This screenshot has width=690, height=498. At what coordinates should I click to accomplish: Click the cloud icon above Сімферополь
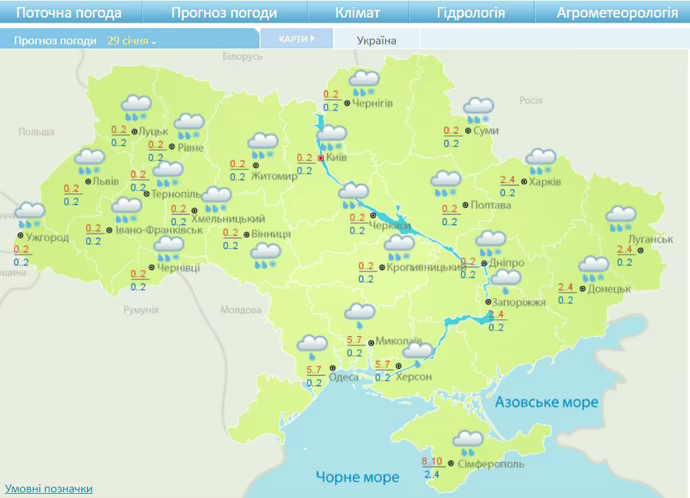(x=467, y=441)
